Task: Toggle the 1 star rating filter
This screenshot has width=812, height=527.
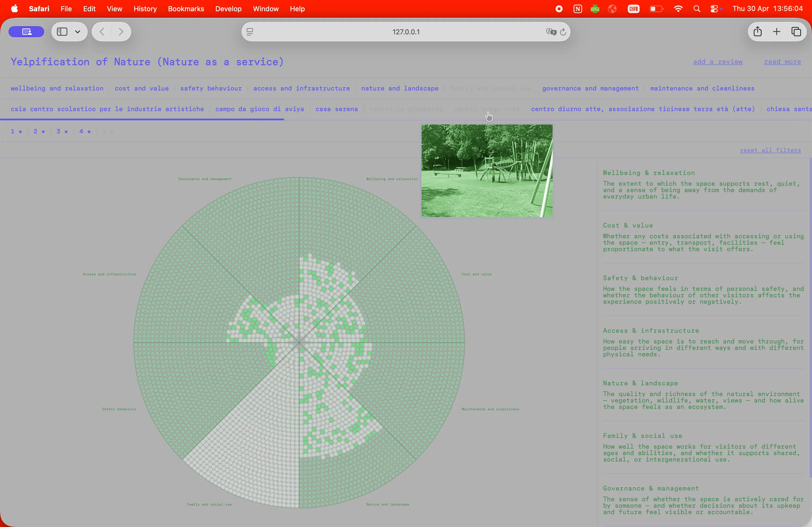Action: coord(16,131)
